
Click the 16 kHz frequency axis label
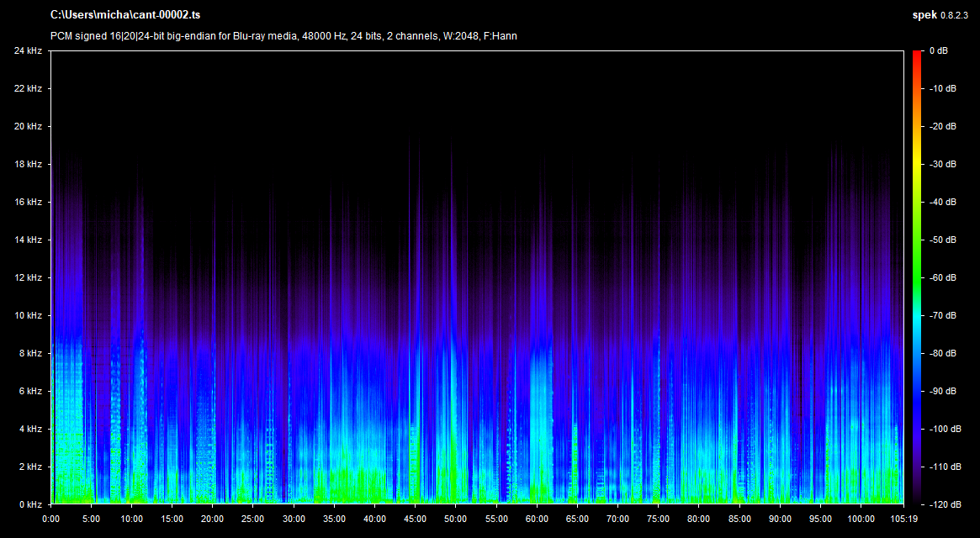pyautogui.click(x=28, y=203)
